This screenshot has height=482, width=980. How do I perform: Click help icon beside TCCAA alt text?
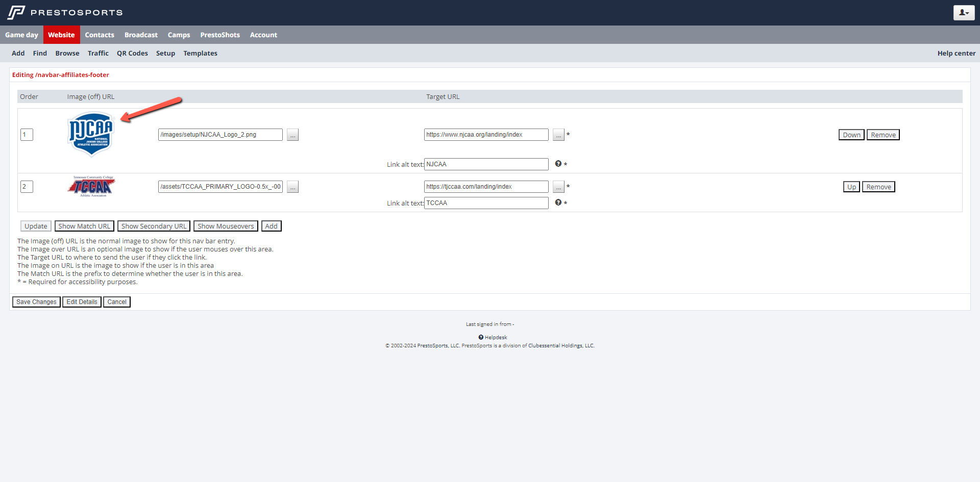[x=558, y=202]
